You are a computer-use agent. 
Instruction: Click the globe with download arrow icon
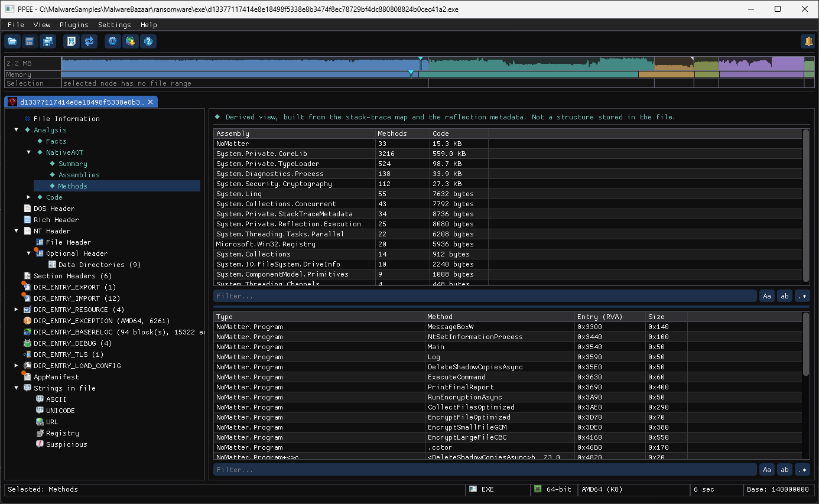point(131,41)
